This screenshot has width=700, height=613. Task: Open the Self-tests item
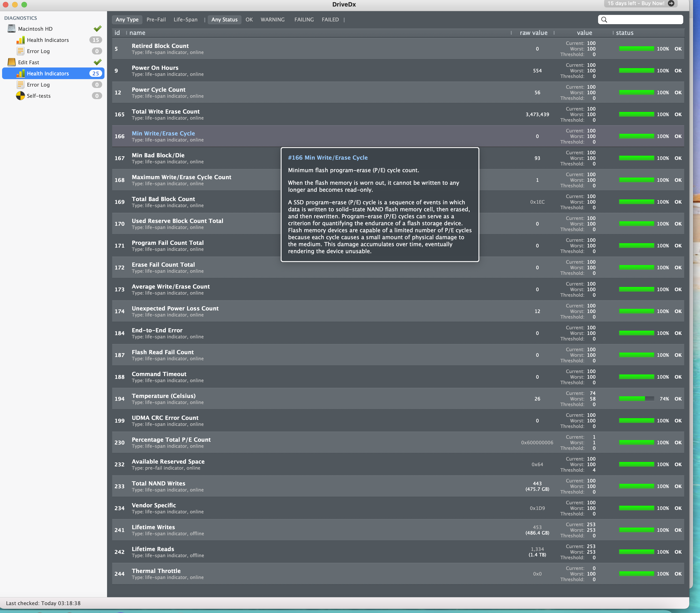(x=38, y=96)
